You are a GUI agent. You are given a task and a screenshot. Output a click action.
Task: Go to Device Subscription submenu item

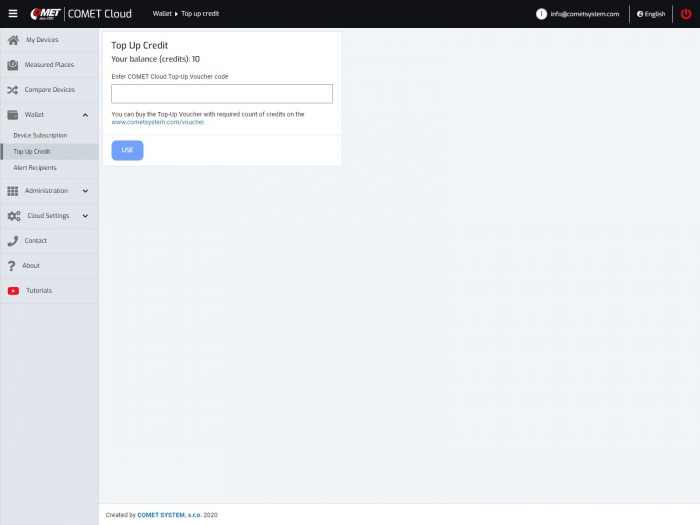[x=40, y=135]
